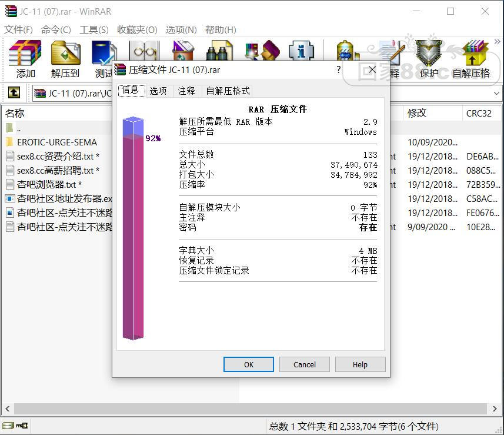Open the 收藏夹(O) menu
The image size is (504, 435).
pos(137,30)
